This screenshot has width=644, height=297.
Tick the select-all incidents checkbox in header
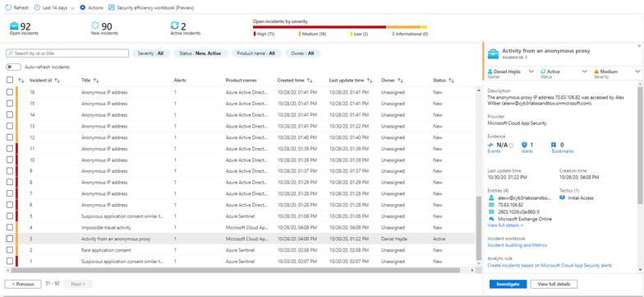[x=10, y=81]
